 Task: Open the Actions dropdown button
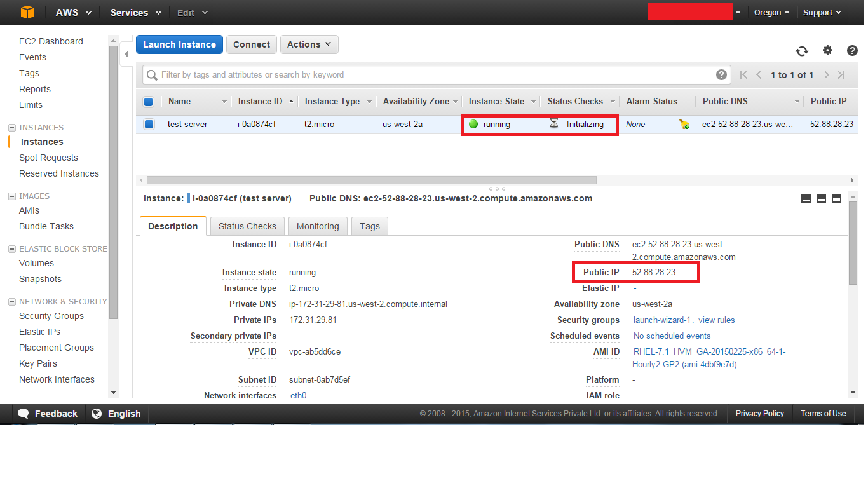coord(309,44)
